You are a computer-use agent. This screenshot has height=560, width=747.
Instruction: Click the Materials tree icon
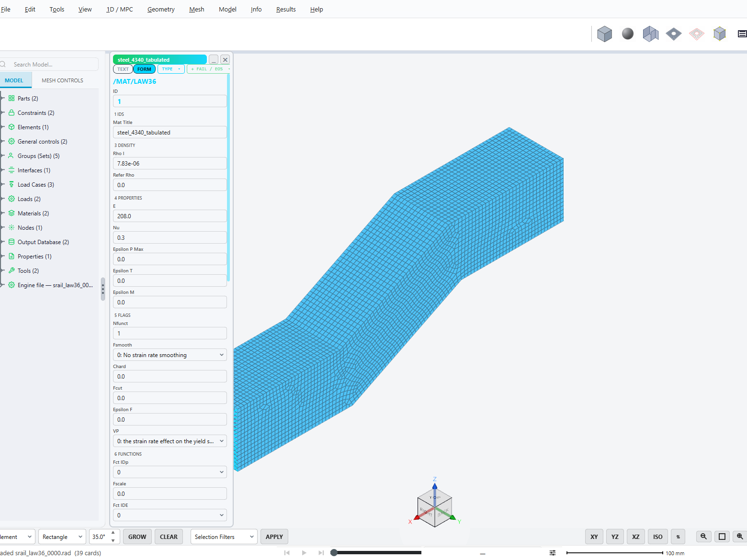(11, 213)
